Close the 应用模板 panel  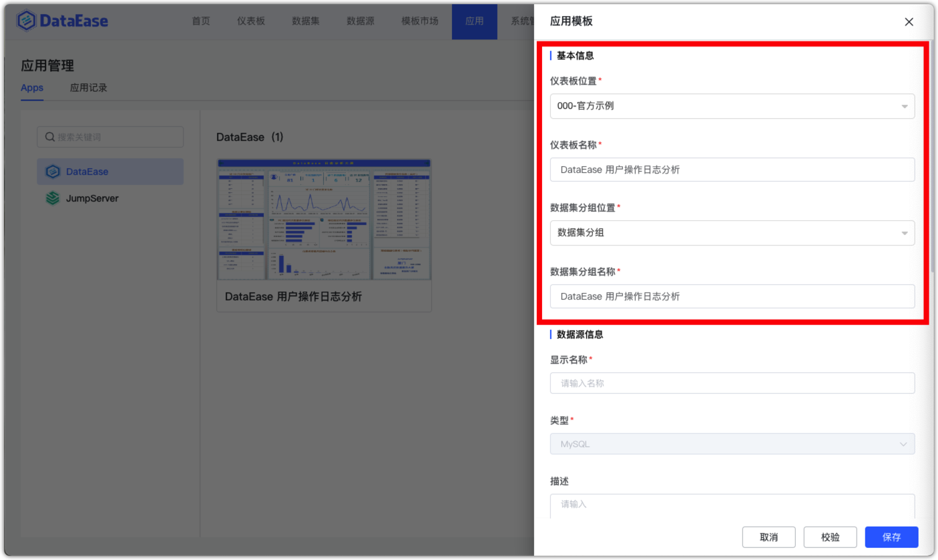coord(909,21)
